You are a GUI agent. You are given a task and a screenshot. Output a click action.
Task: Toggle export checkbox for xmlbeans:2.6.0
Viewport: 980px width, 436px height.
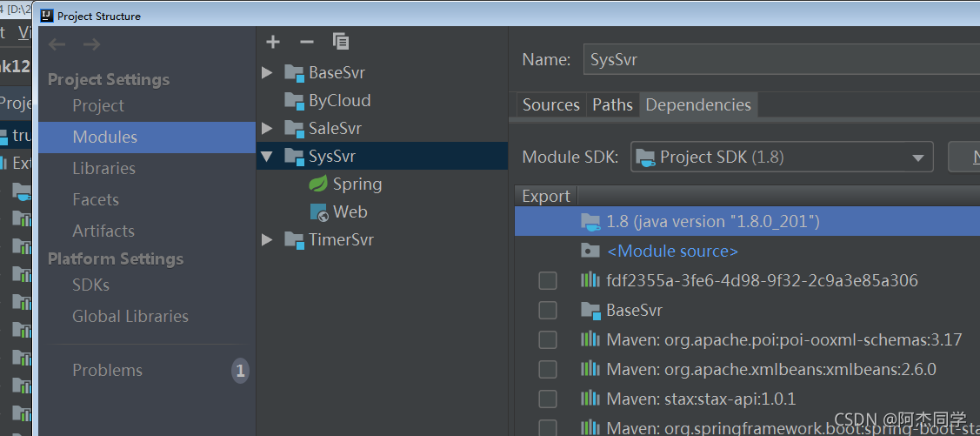pos(548,369)
